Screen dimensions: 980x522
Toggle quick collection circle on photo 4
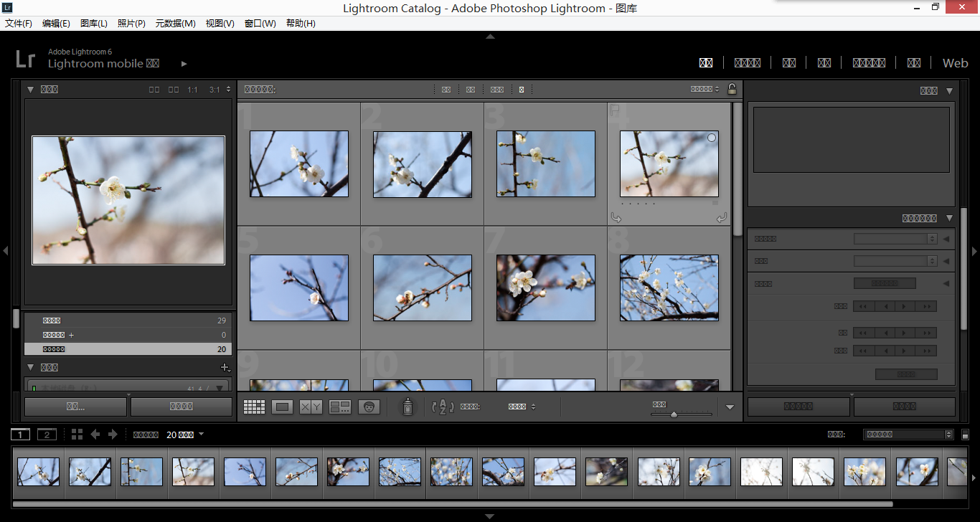point(711,138)
